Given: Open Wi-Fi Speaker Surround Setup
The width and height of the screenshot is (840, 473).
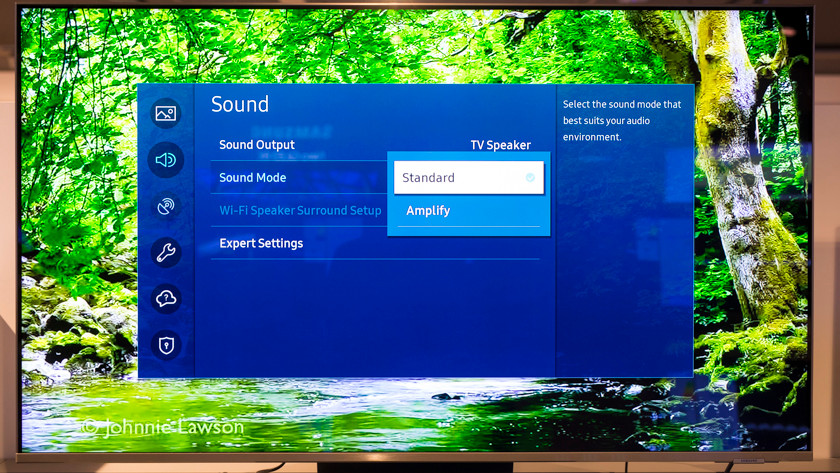Looking at the screenshot, I should pos(299,211).
